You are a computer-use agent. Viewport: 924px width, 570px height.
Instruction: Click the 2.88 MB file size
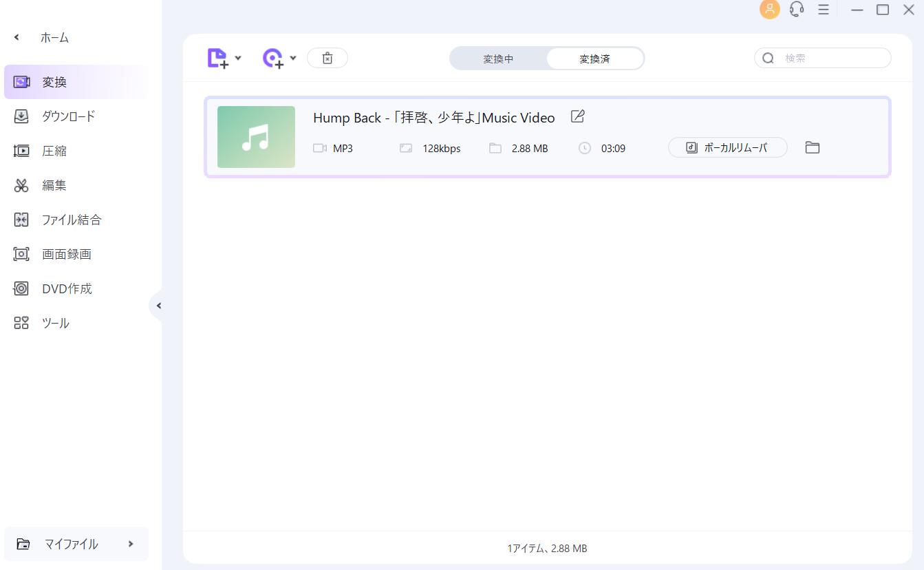pos(530,148)
